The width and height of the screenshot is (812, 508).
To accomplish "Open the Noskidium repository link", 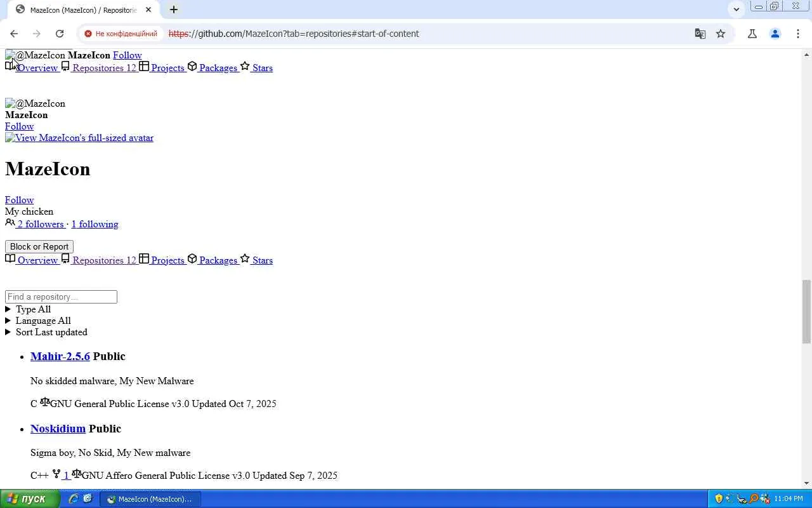I will coord(58,429).
